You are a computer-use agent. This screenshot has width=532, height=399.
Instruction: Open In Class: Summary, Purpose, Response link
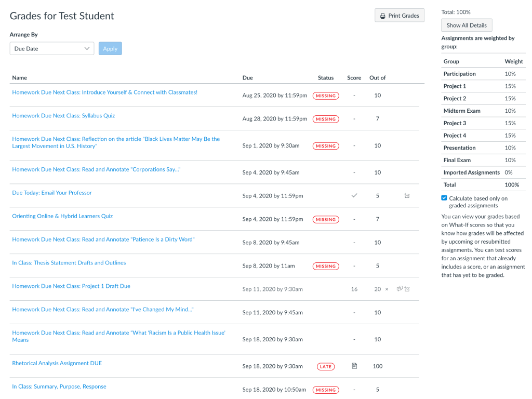pyautogui.click(x=59, y=387)
